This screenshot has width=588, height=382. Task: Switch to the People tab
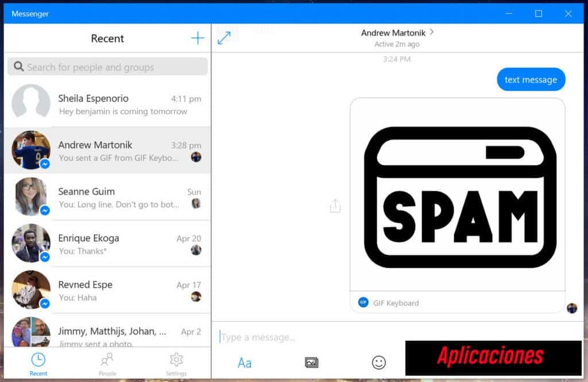[107, 364]
